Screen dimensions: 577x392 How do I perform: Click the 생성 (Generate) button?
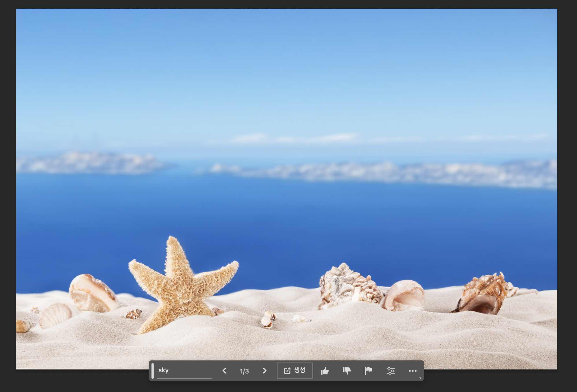[295, 370]
